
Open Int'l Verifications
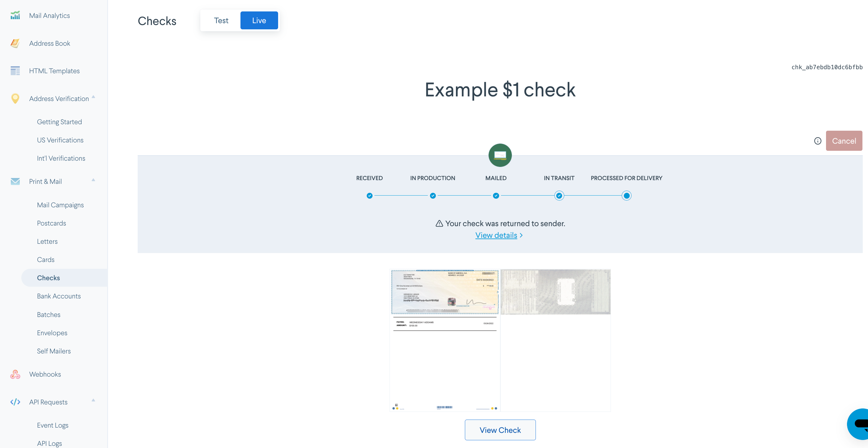tap(61, 158)
